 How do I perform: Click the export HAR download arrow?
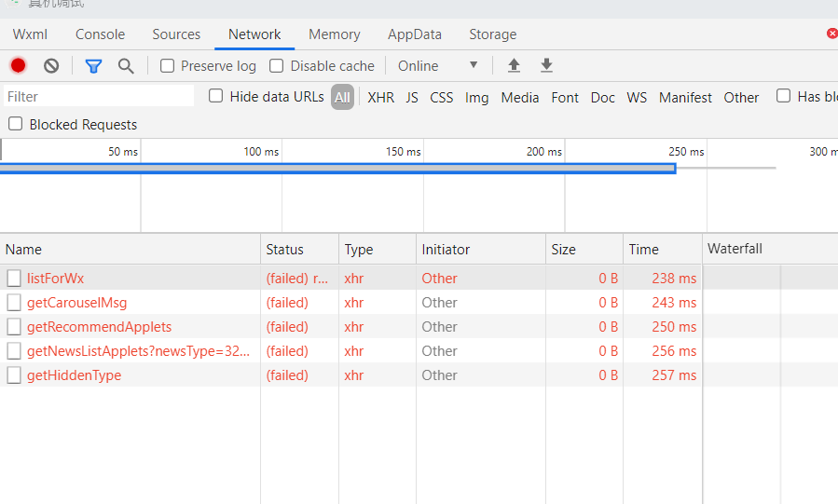(546, 65)
